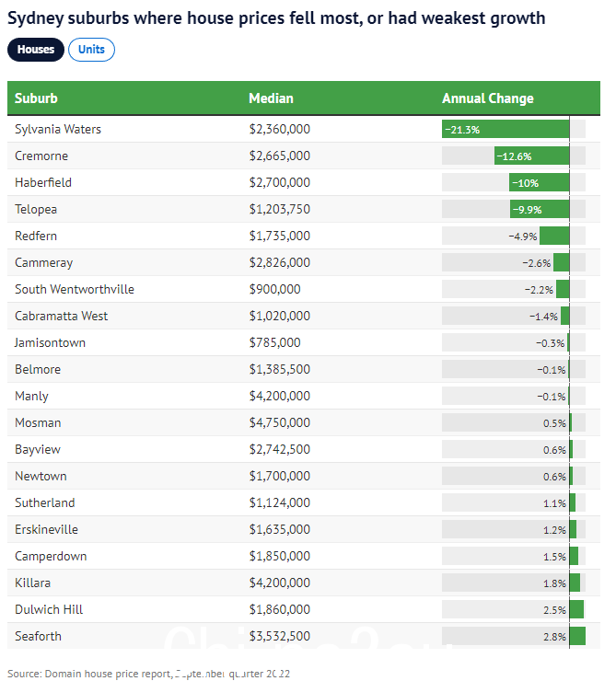This screenshot has height=681, width=616.
Task: Select the Erskineville suburb name
Action: pyautogui.click(x=46, y=529)
